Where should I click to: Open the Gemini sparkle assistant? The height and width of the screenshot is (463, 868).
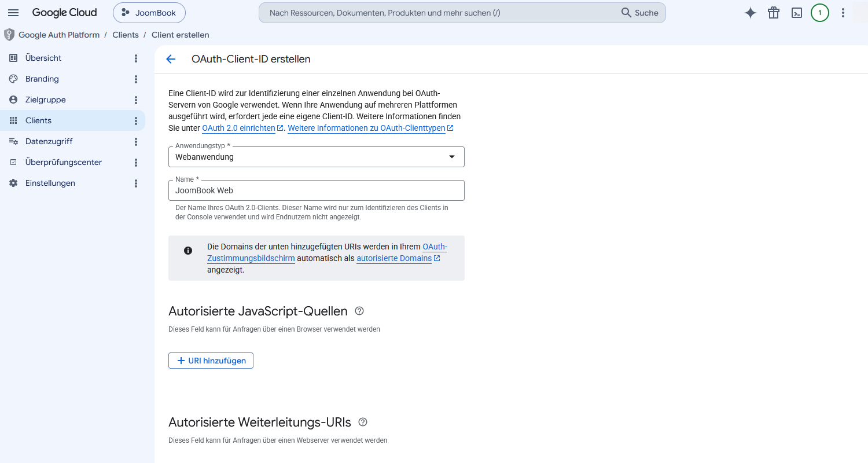click(751, 13)
